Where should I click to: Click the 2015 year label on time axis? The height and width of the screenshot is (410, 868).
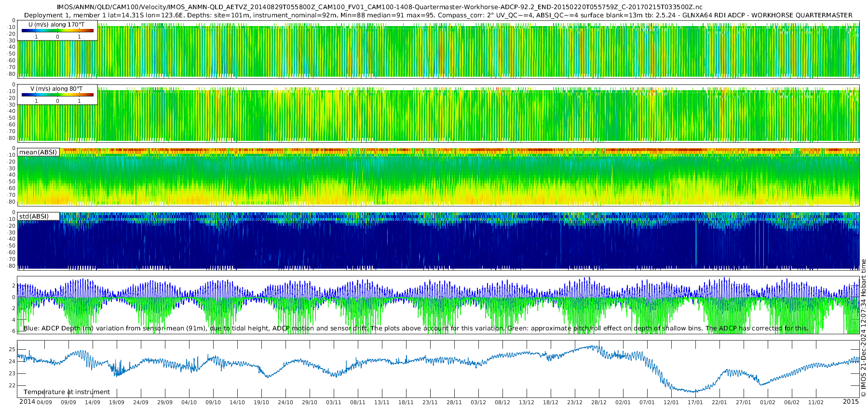(x=851, y=402)
